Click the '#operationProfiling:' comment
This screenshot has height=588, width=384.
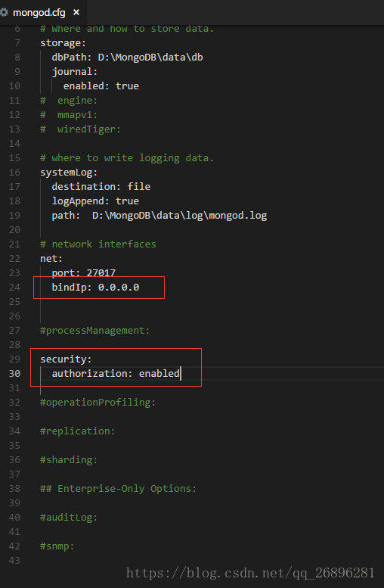tap(98, 402)
